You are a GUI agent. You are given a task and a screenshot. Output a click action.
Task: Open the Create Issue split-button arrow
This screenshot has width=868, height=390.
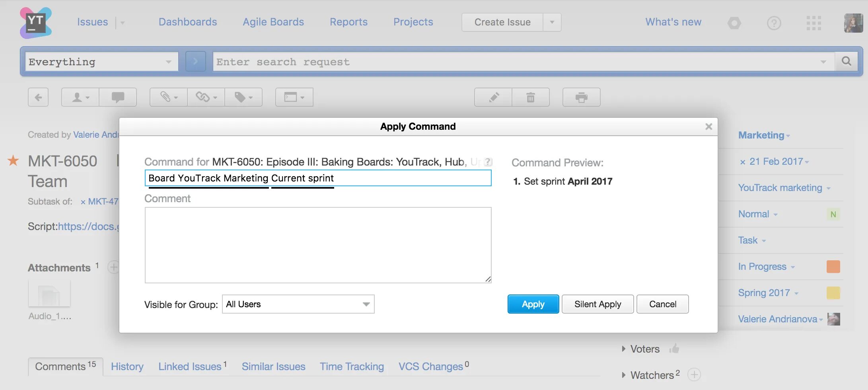click(552, 22)
